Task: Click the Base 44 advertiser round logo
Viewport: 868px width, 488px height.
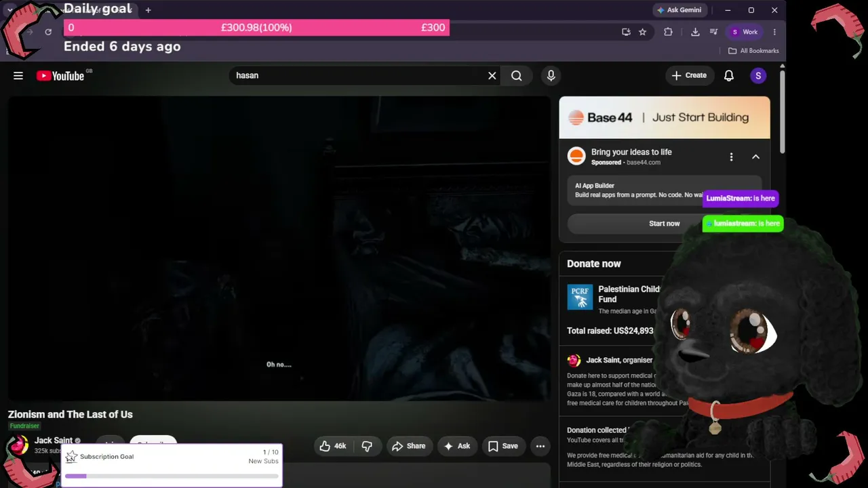Action: 576,157
